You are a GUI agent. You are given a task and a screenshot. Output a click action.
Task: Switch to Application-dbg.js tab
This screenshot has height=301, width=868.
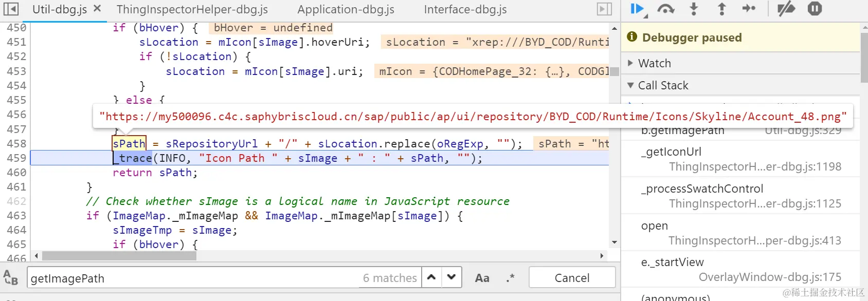[346, 9]
